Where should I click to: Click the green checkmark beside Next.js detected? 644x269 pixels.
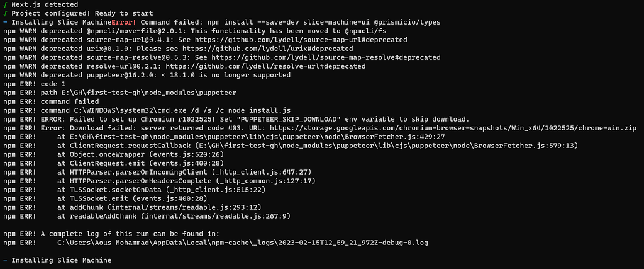(x=5, y=4)
